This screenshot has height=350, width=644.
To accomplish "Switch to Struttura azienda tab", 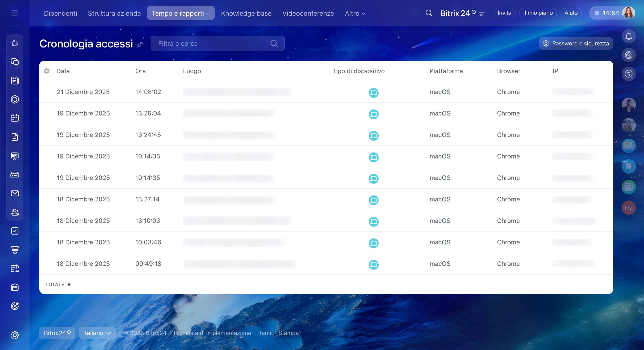I will click(114, 13).
